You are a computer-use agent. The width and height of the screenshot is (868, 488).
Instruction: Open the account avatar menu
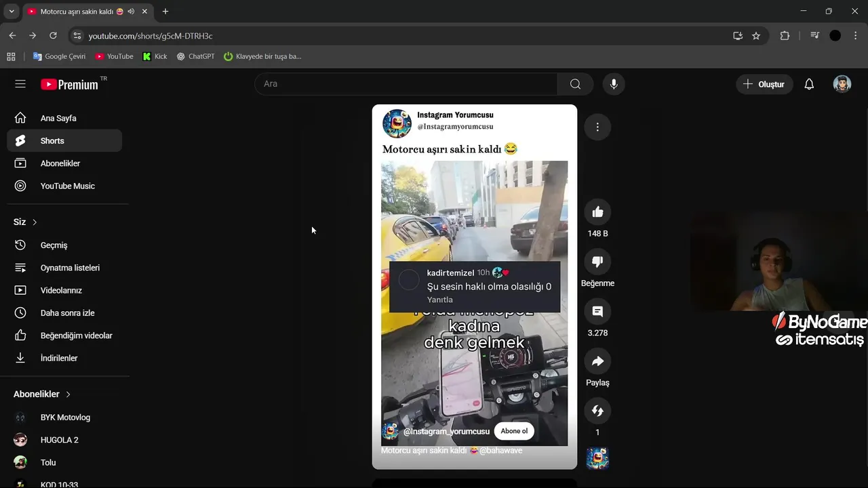tap(842, 84)
